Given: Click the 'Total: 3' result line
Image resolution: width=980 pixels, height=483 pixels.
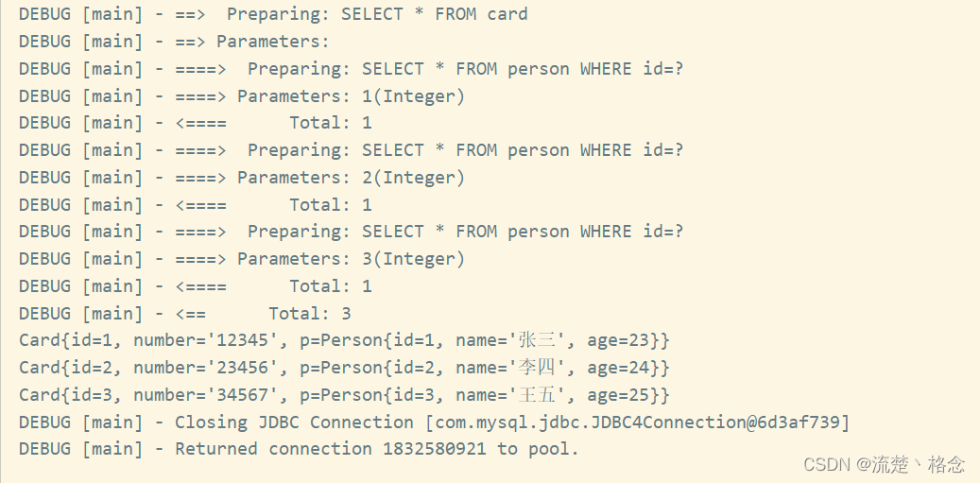Looking at the screenshot, I should 185,313.
